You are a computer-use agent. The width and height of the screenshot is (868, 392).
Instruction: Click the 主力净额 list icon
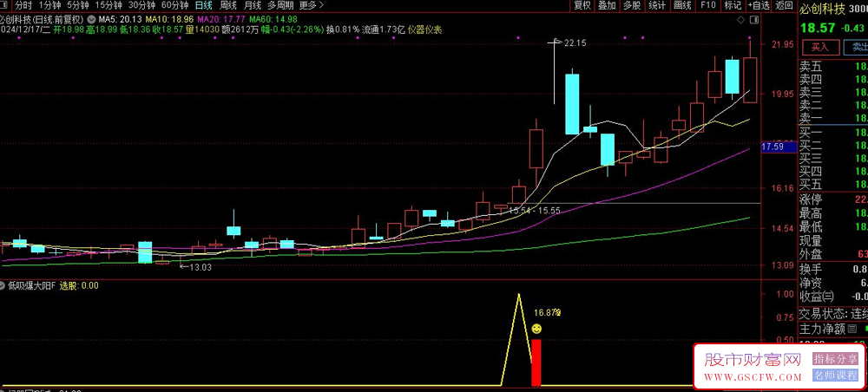coord(851,330)
